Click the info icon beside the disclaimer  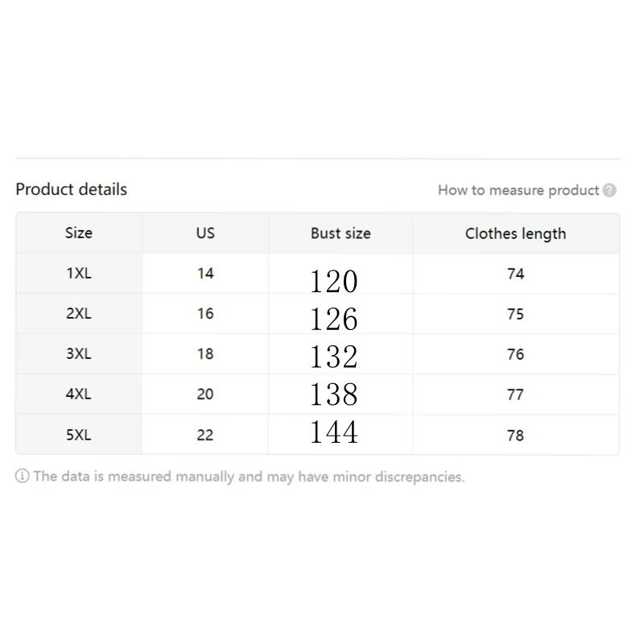[23, 477]
